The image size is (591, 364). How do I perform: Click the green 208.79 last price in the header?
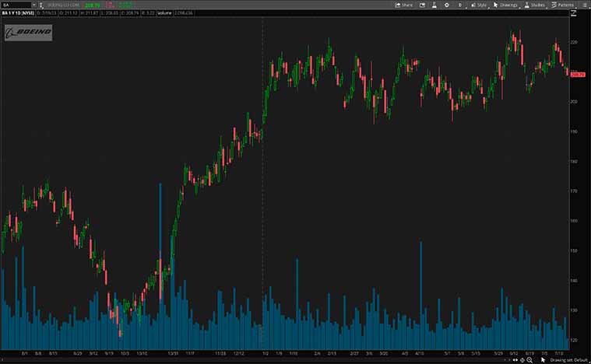93,5
